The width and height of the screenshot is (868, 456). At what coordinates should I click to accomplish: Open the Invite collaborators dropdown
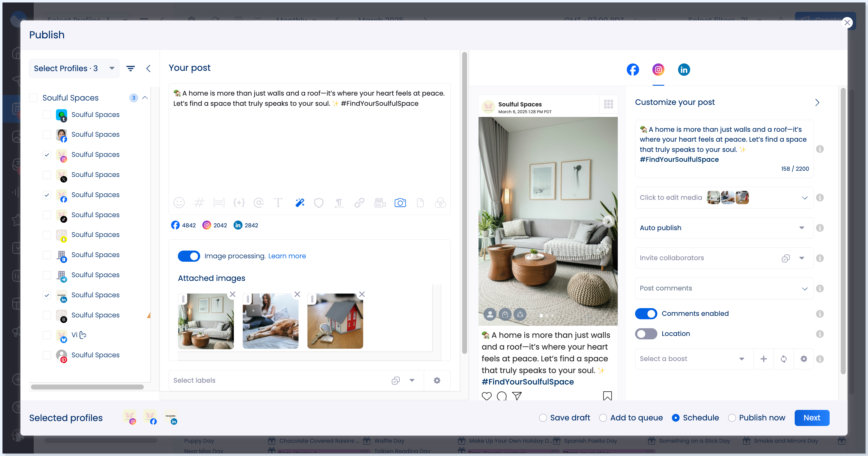tap(801, 258)
